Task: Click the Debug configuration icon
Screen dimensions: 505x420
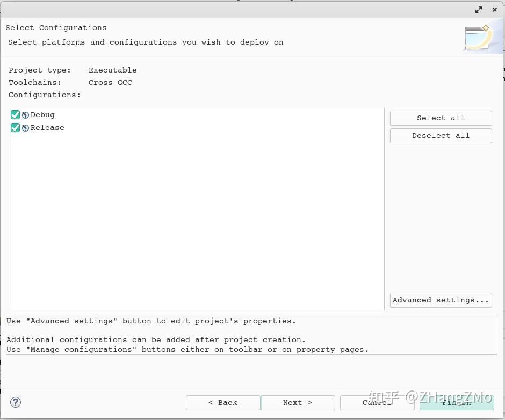Action: pos(25,114)
